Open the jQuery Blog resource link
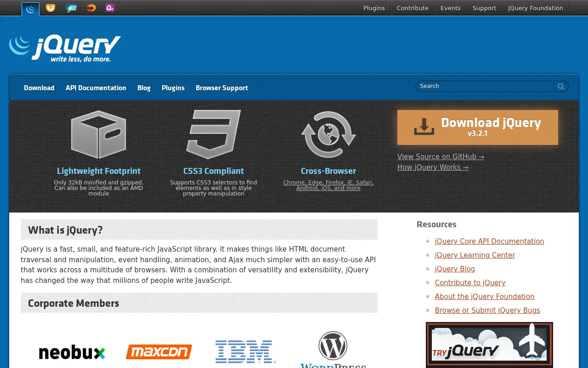 [x=455, y=269]
